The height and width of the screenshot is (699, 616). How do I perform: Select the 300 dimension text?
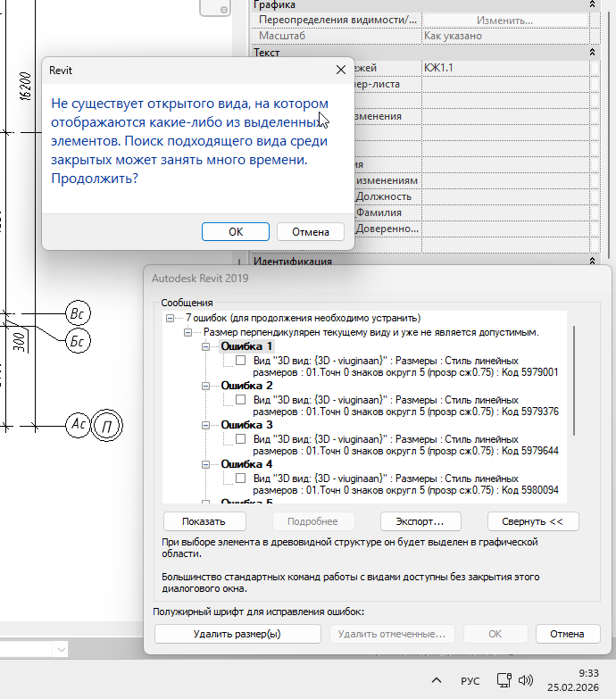(x=19, y=342)
